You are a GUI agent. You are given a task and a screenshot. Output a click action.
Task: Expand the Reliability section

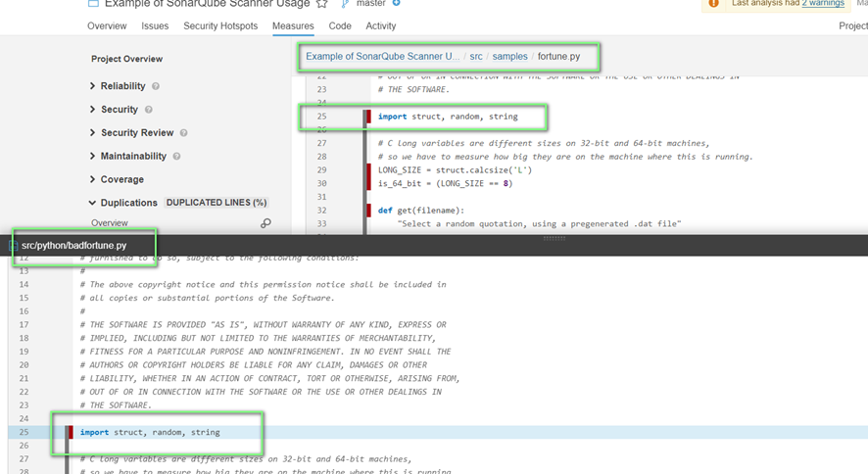(92, 86)
